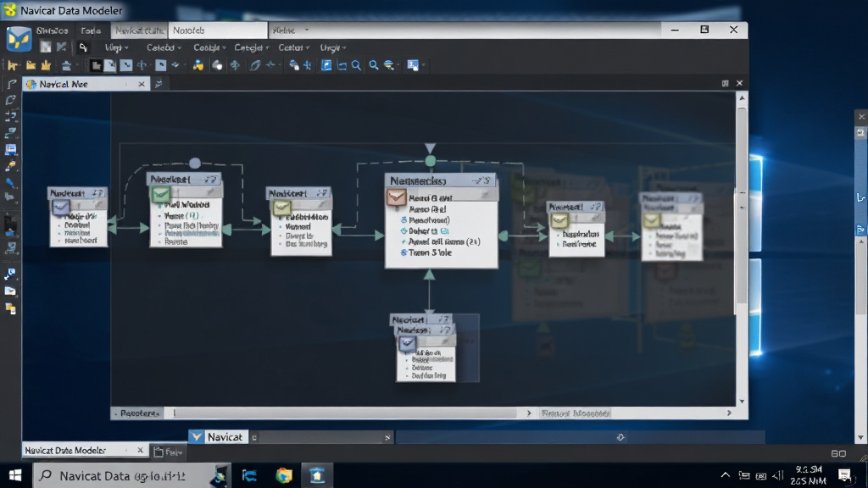868x488 pixels.
Task: Close the Navicat Nae document tab
Action: tap(142, 84)
